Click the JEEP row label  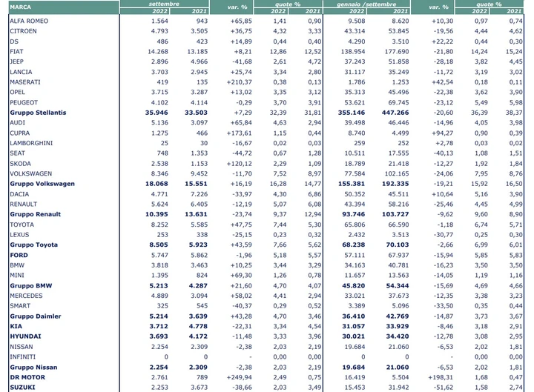[x=16, y=62]
